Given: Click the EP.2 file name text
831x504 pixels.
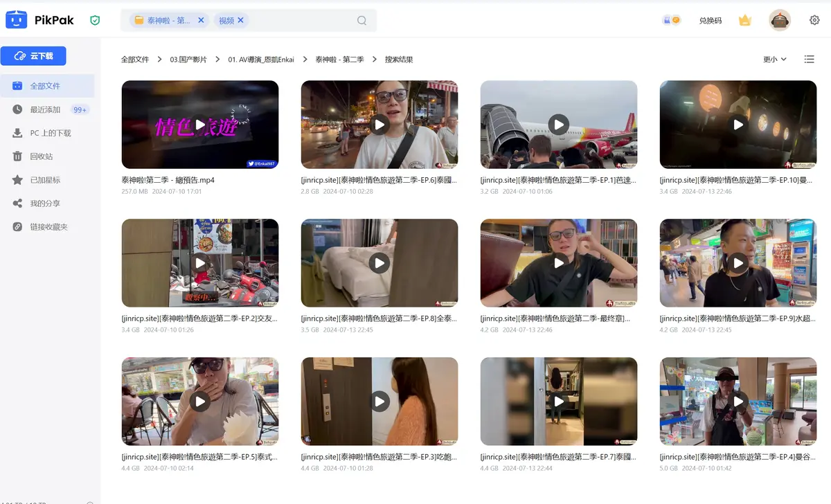Looking at the screenshot, I should 200,318.
